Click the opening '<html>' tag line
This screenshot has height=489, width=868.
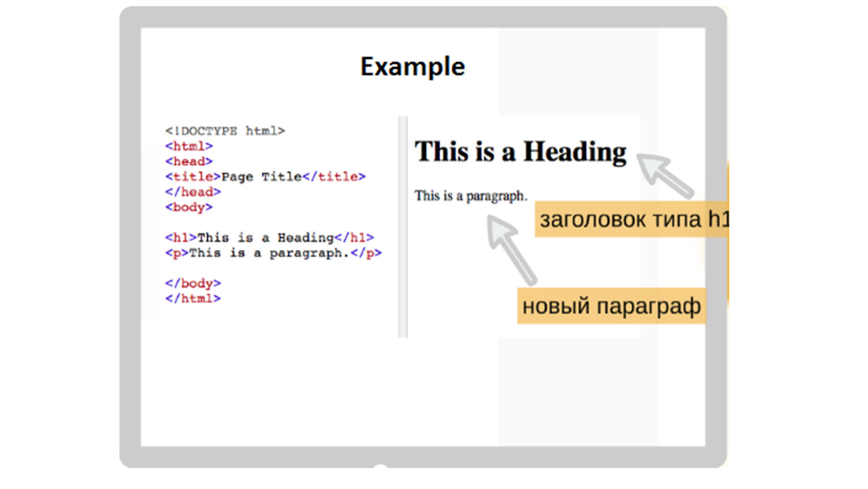coord(189,146)
